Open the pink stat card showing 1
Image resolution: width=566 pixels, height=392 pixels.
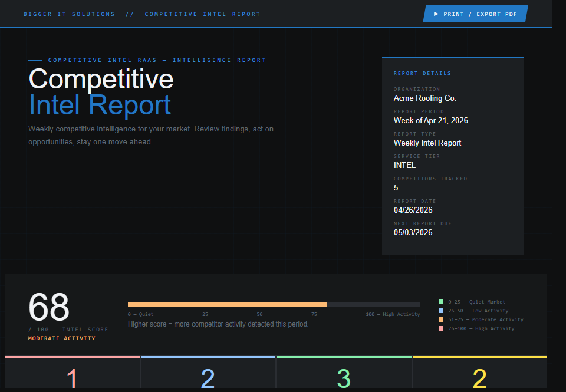pyautogui.click(x=72, y=372)
